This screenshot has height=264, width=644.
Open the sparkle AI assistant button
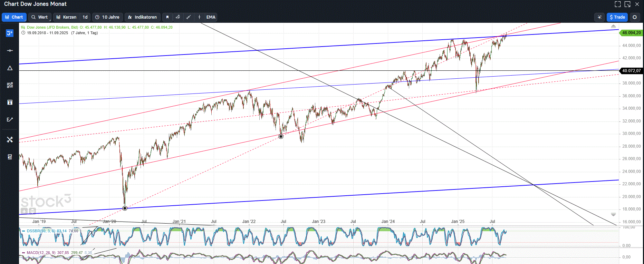tap(599, 17)
